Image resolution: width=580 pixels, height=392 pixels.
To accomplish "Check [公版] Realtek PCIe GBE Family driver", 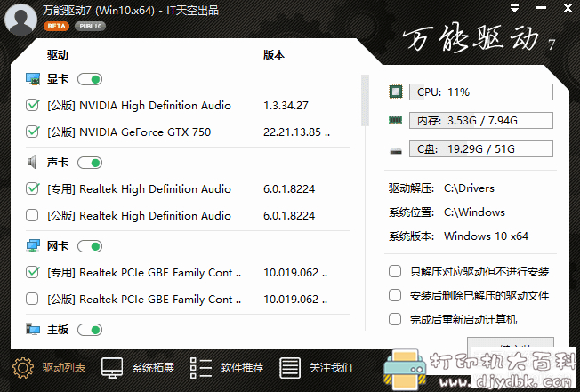I will [32, 299].
